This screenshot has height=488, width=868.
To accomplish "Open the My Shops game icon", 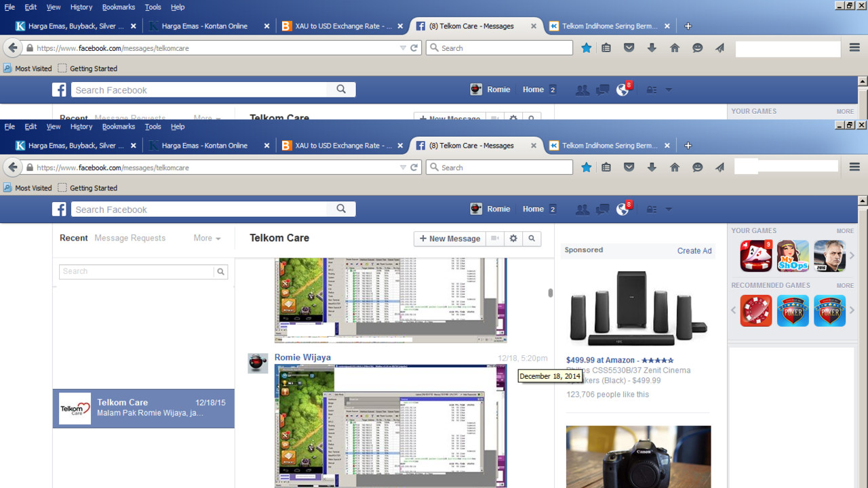I will (793, 256).
